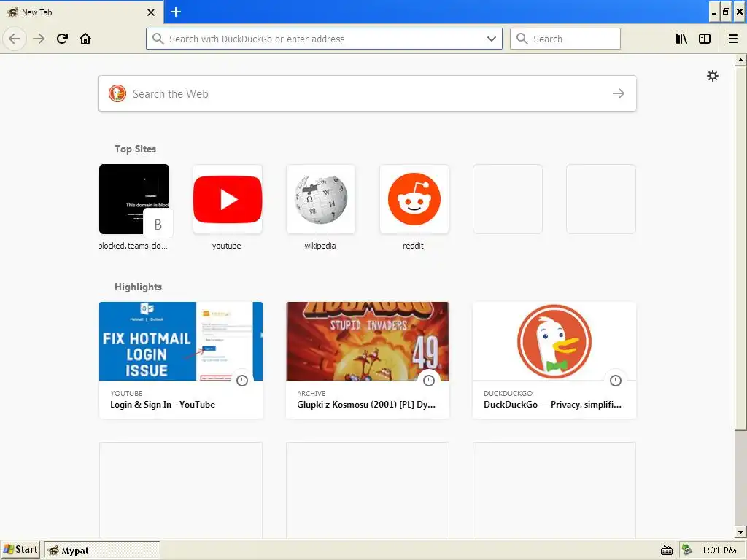Reload the current page
This screenshot has height=560, width=747.
click(x=62, y=39)
